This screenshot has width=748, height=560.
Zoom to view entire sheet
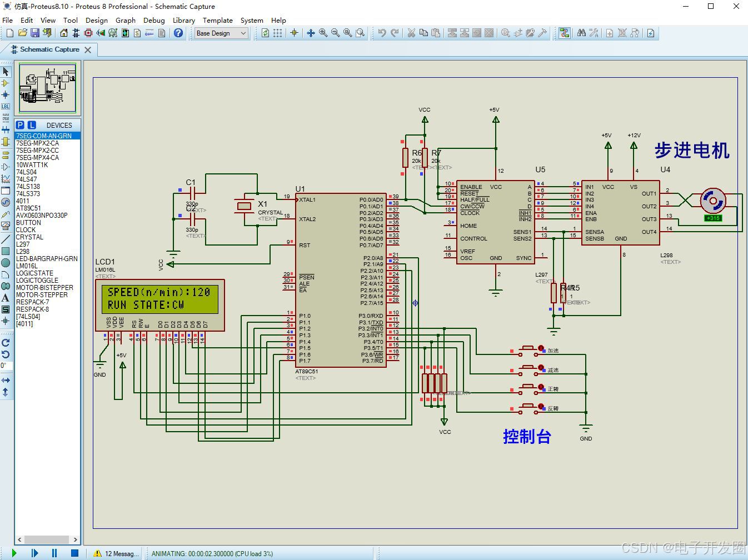(x=347, y=33)
